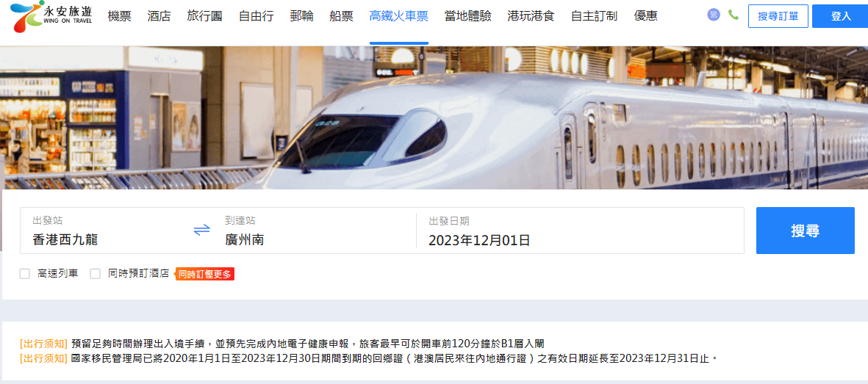868x384 pixels.
Task: Click the Wing On Travel logo
Action: point(51,15)
